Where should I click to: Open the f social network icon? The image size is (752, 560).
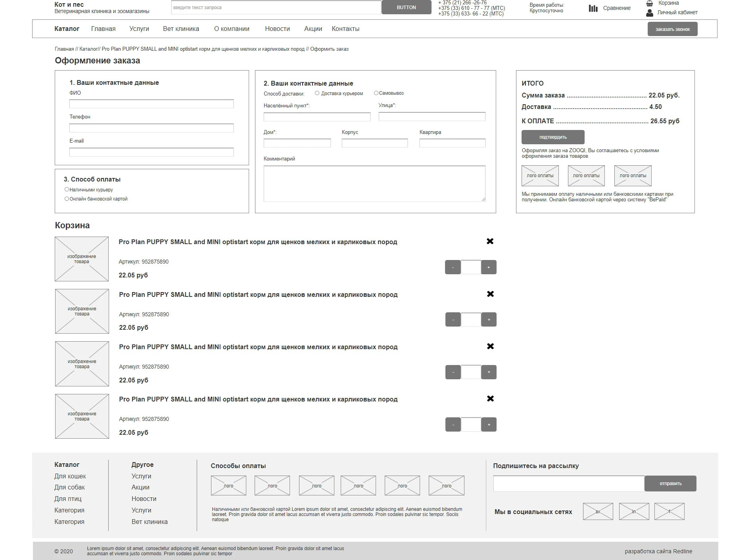pos(669,511)
